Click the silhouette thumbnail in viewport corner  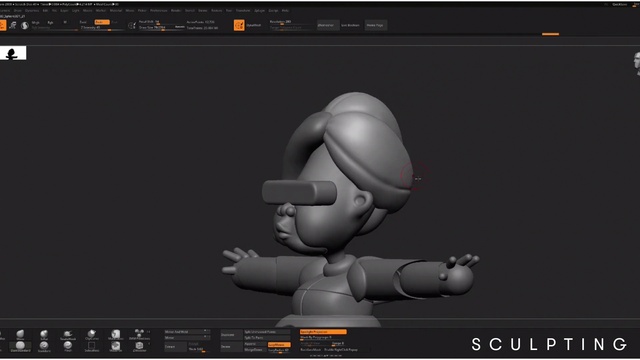pyautogui.click(x=13, y=53)
